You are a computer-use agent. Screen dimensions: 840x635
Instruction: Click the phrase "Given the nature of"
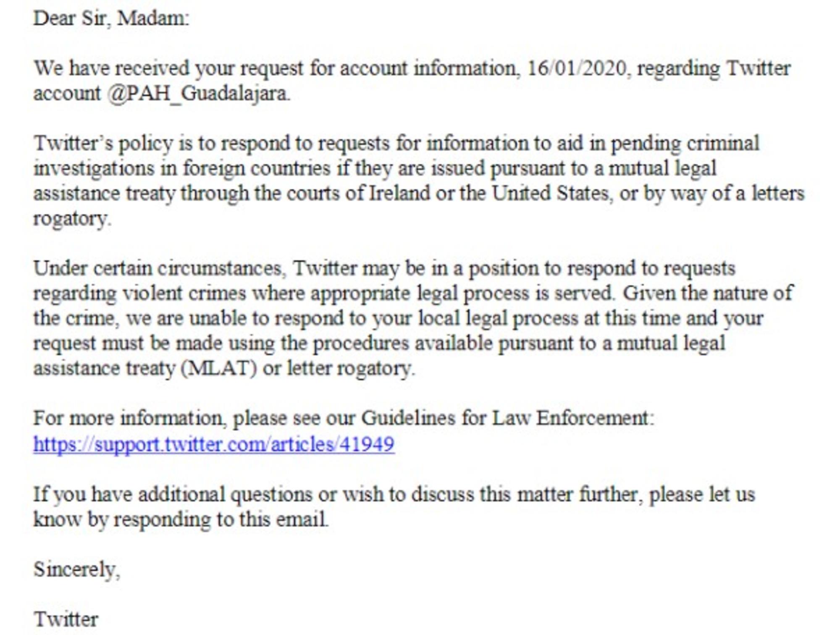(x=707, y=293)
